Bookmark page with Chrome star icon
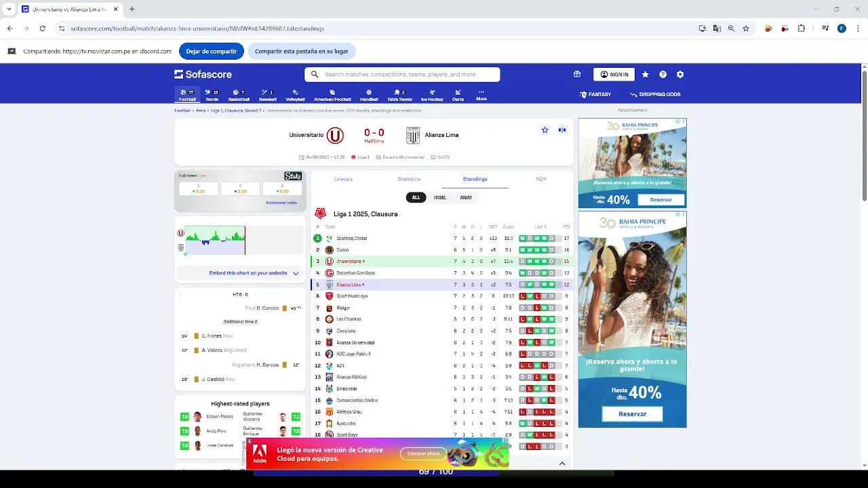Image resolution: width=868 pixels, height=488 pixels. coord(746,28)
